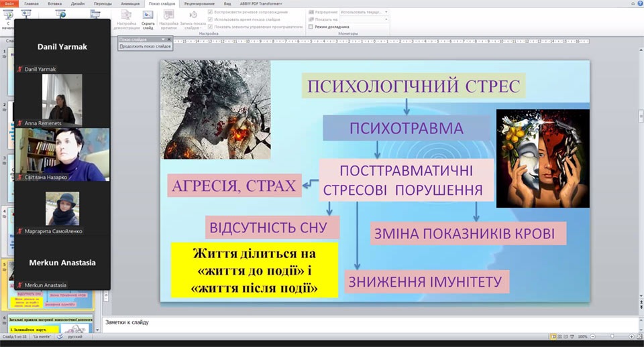This screenshot has width=644, height=347.
Task: Click Скрыть слайд button
Action: tap(148, 19)
